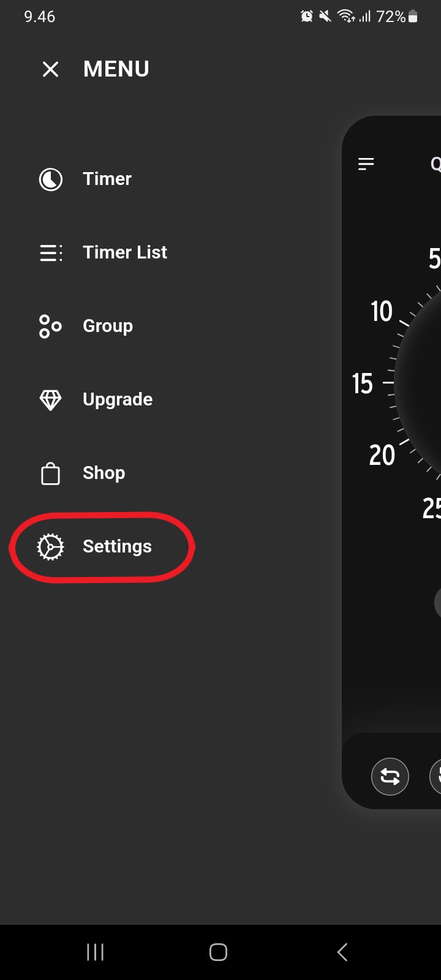Screen dimensions: 441x980
Task: Select the Group menu label
Action: [x=108, y=326]
